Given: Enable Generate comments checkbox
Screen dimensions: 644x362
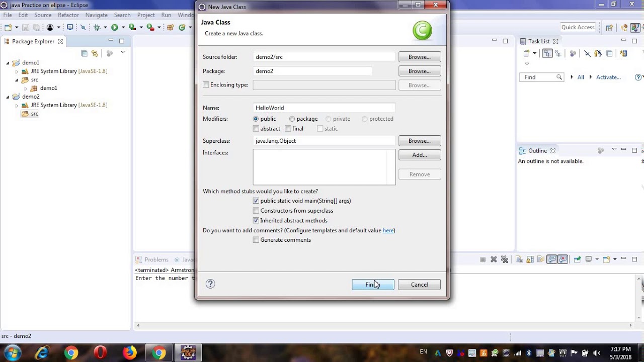Looking at the screenshot, I should [256, 240].
